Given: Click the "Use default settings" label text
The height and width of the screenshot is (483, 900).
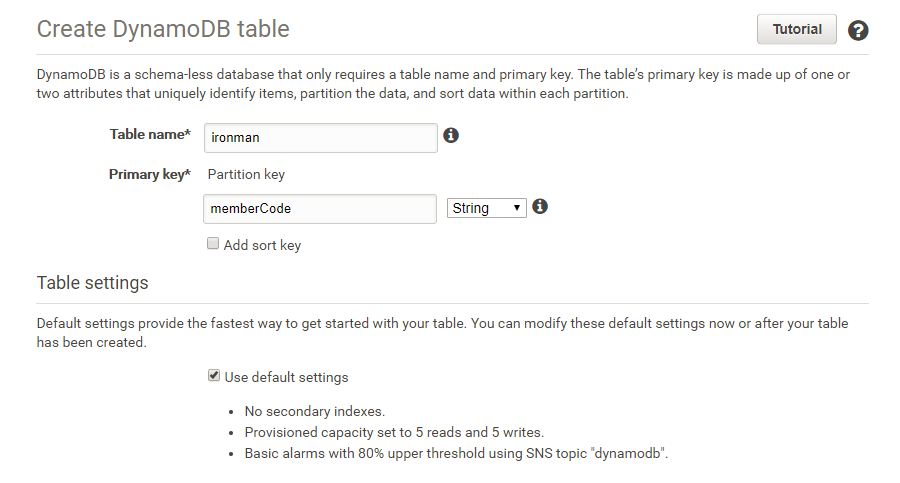Looking at the screenshot, I should pyautogui.click(x=286, y=377).
